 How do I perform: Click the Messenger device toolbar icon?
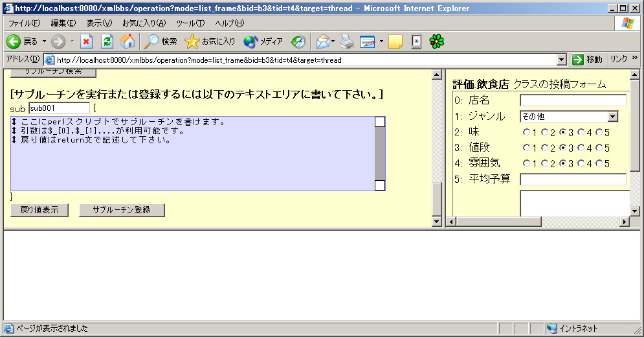[416, 41]
